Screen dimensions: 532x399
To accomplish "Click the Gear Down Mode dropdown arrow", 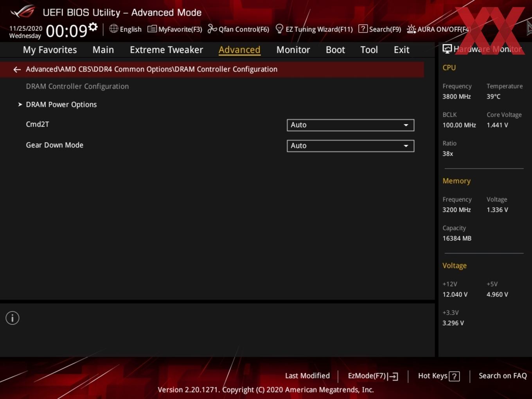I will tap(406, 146).
